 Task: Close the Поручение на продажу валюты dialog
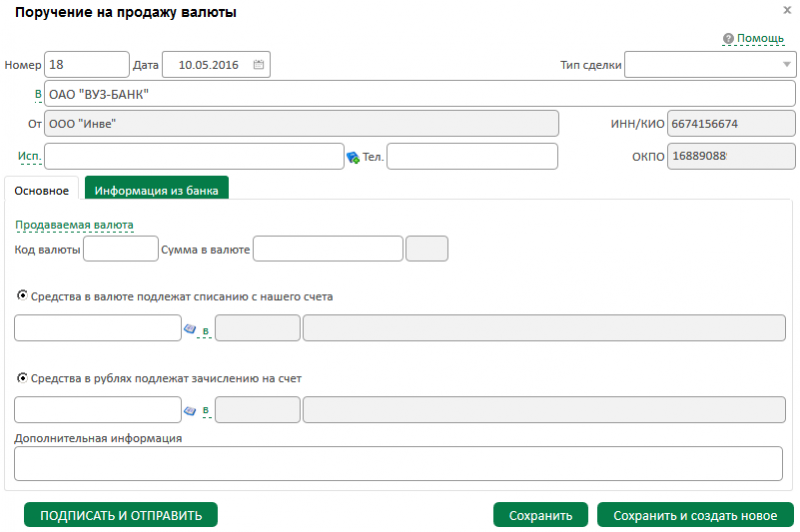(x=787, y=10)
